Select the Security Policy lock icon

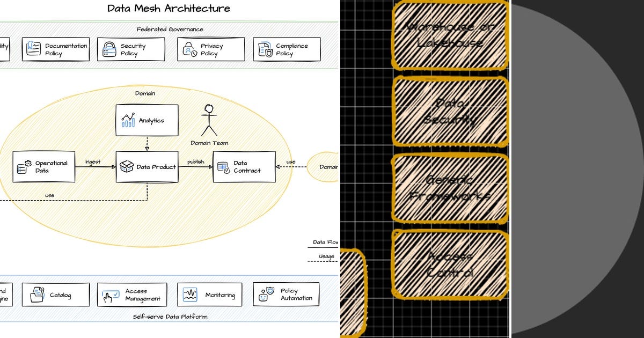click(109, 49)
